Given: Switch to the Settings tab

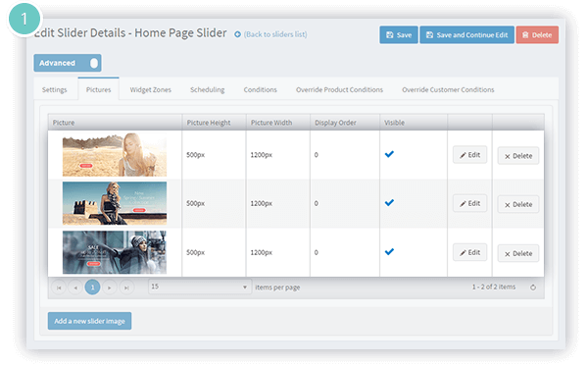Looking at the screenshot, I should click(54, 89).
